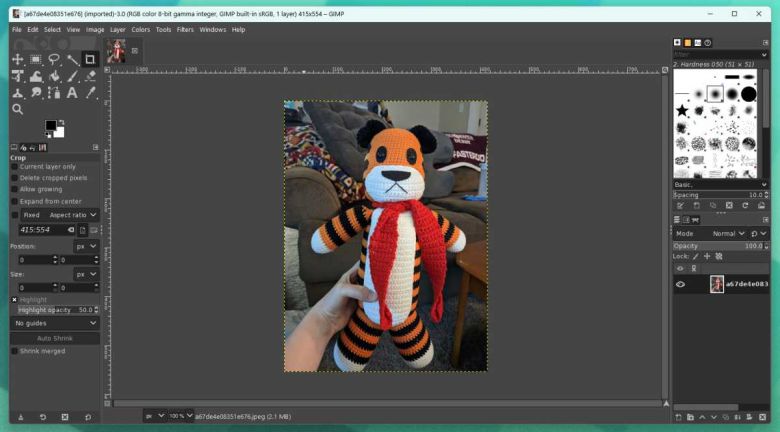Open the No guides dropdown
The image size is (780, 432).
coord(55,323)
